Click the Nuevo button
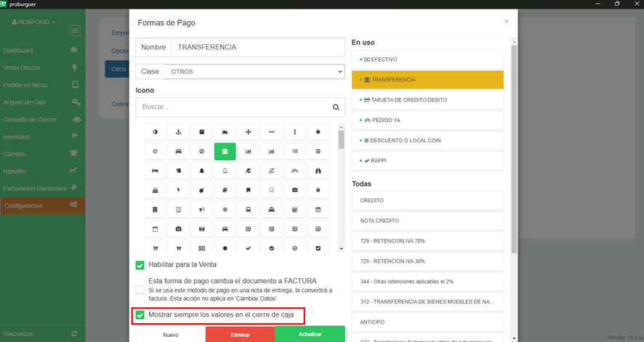The image size is (644, 342). pyautogui.click(x=170, y=335)
